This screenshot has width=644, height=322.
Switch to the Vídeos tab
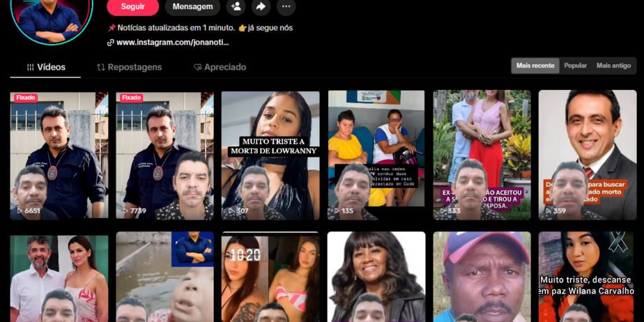[x=45, y=68]
